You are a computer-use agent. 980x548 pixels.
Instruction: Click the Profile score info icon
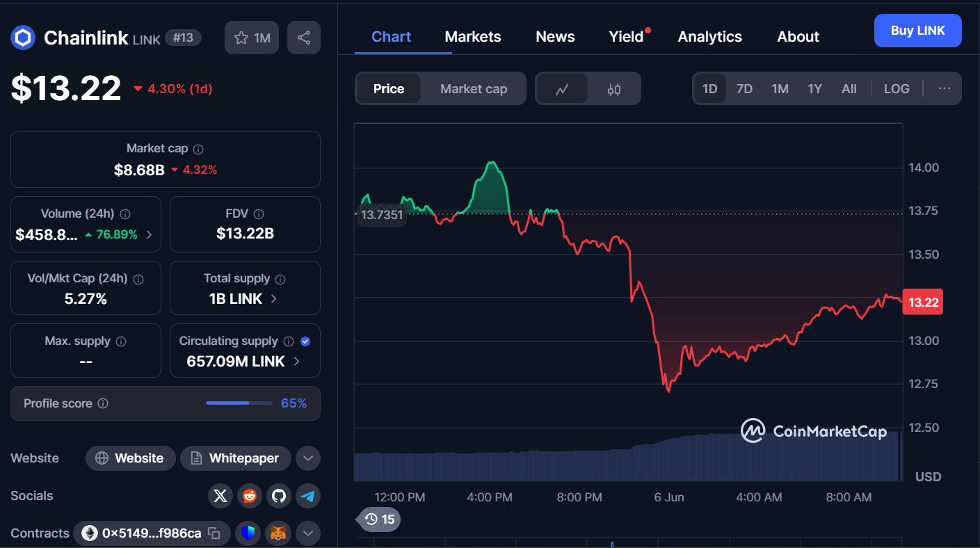103,403
